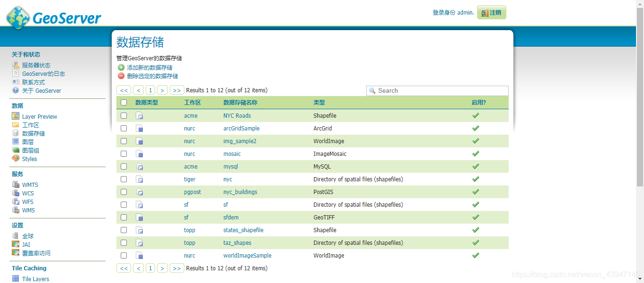Check the box for nyc_buildings row
The width and height of the screenshot is (644, 283).
click(x=124, y=192)
